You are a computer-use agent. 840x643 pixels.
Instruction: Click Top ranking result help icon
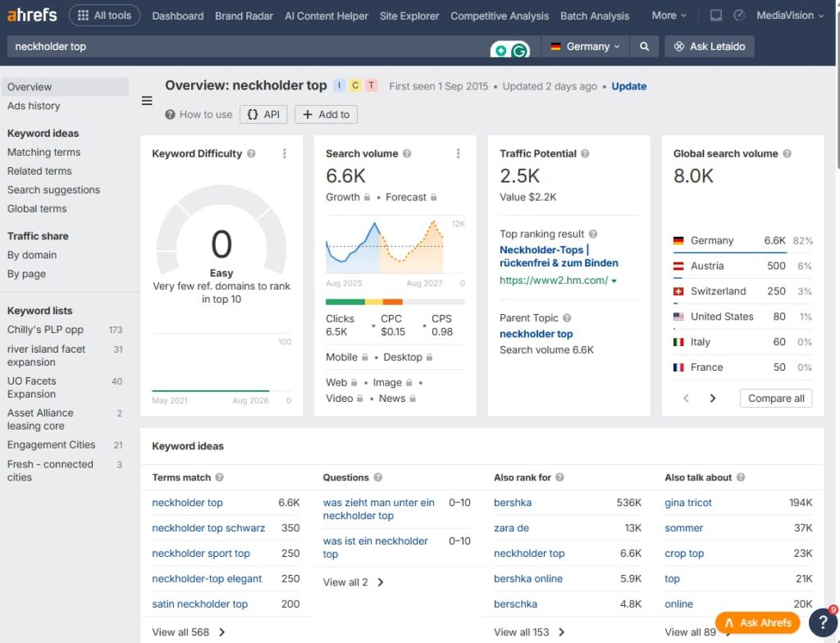tap(593, 235)
